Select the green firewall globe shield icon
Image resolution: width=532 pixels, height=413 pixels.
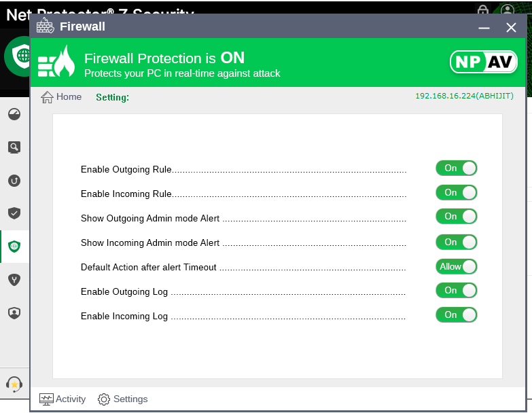pos(14,247)
